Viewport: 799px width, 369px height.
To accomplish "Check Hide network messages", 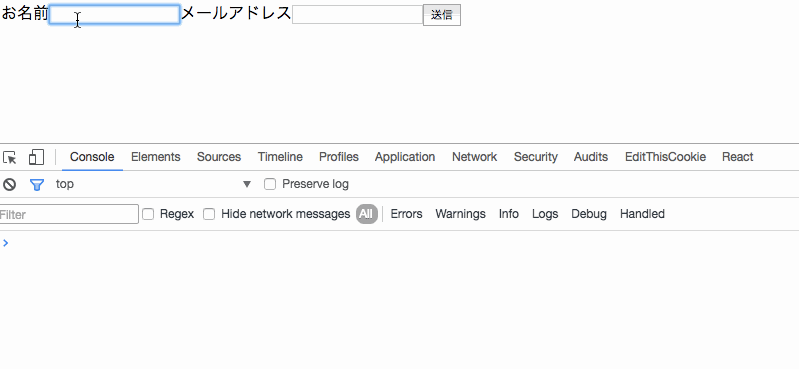I will click(x=209, y=214).
